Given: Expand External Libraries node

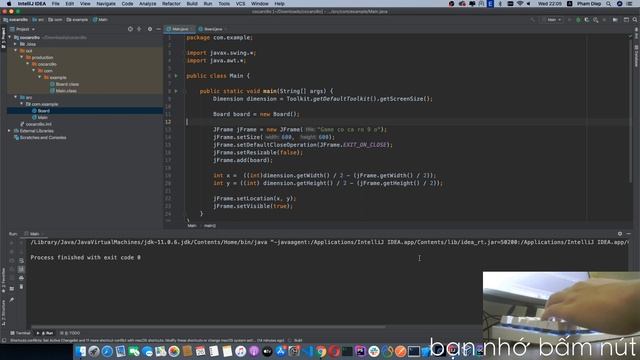Looking at the screenshot, I should 9,131.
